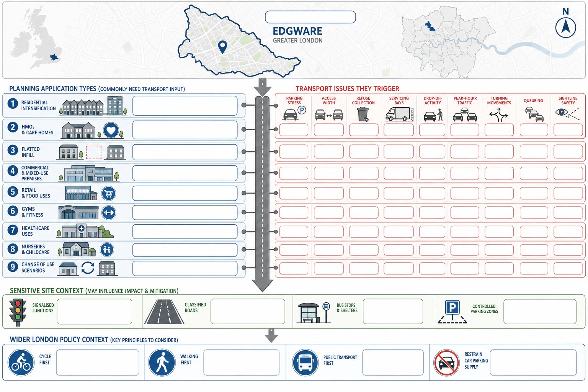Viewport: 588px width, 392px height.
Task: Click the Sightline Safety eye icon
Action: coord(568,113)
